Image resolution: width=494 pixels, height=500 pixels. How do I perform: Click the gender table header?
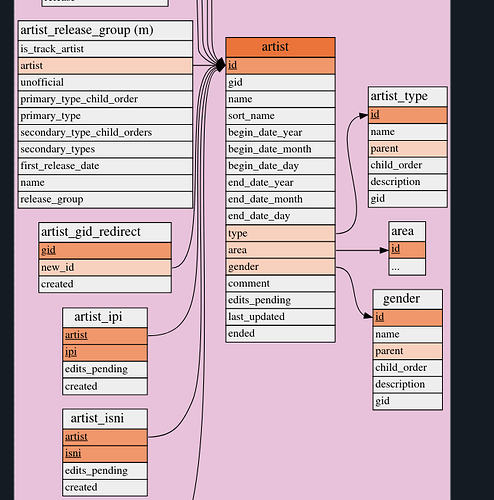408,299
